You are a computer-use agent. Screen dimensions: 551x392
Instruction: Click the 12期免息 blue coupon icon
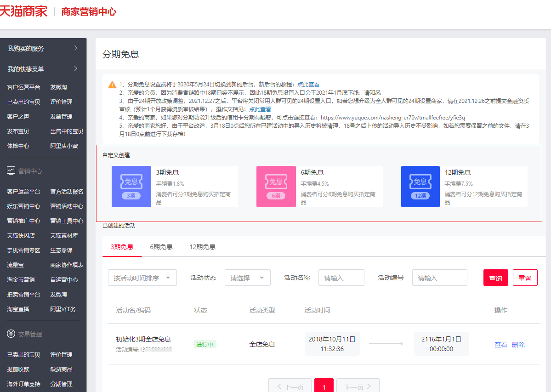(x=420, y=187)
